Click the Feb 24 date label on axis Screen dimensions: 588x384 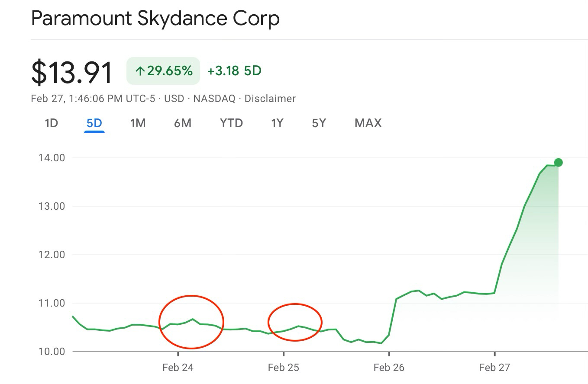click(x=178, y=368)
